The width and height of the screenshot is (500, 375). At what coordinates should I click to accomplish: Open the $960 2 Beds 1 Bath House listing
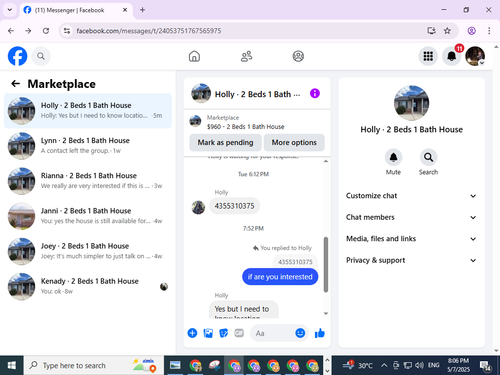pos(245,127)
